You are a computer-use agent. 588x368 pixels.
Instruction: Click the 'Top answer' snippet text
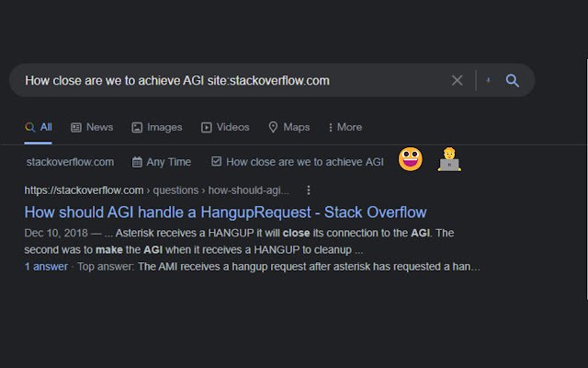pyautogui.click(x=105, y=267)
